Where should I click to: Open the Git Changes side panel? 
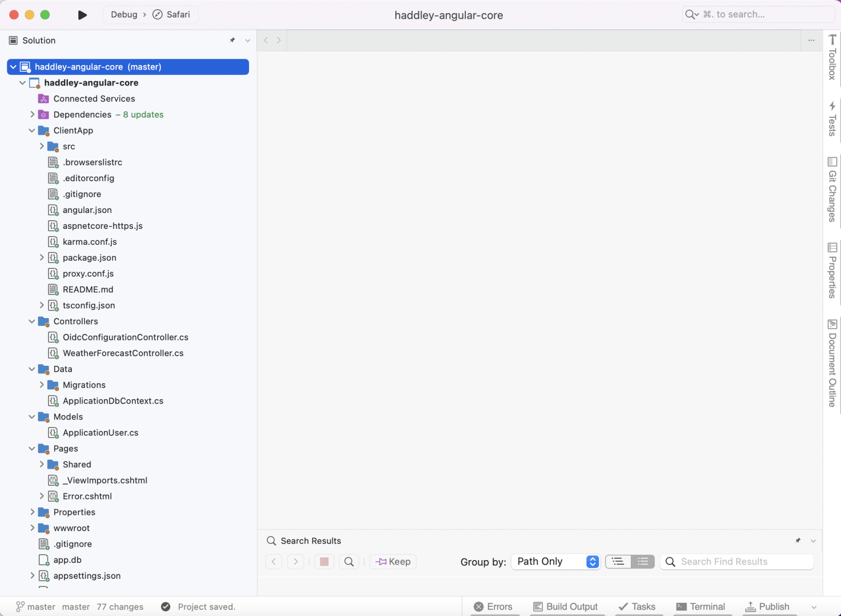click(832, 189)
